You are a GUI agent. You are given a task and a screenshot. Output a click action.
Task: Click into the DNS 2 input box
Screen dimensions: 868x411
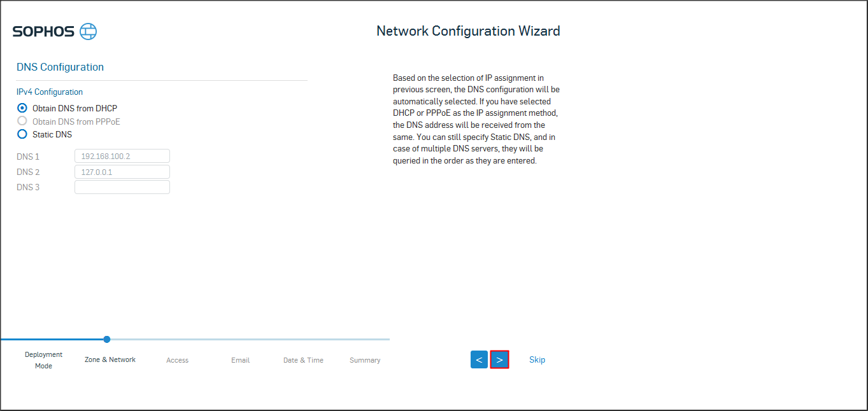[x=122, y=172]
